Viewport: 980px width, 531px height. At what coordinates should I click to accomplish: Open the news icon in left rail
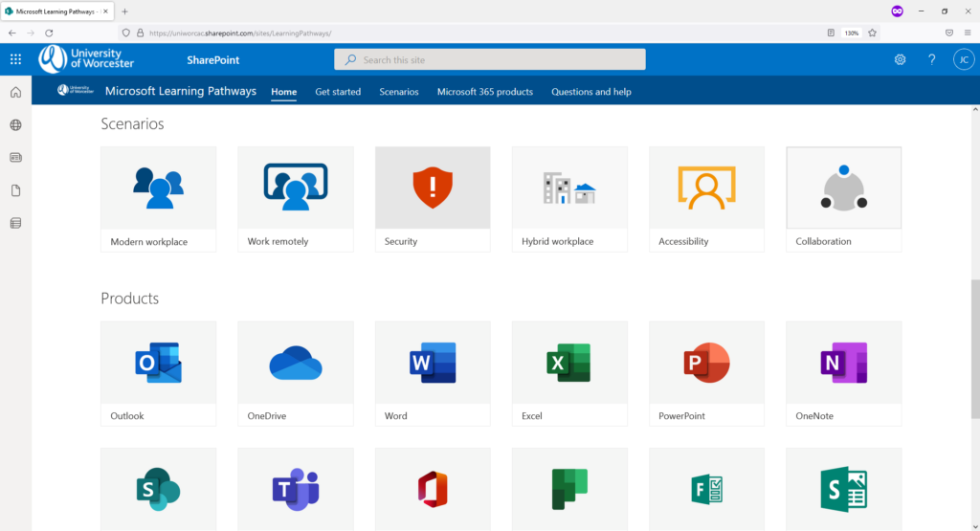click(15, 158)
